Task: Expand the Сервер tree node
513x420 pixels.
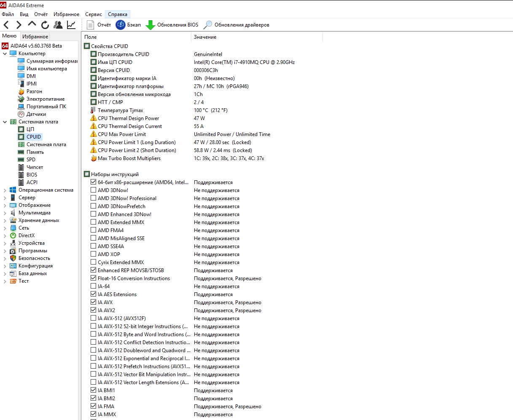Action: pyautogui.click(x=5, y=198)
